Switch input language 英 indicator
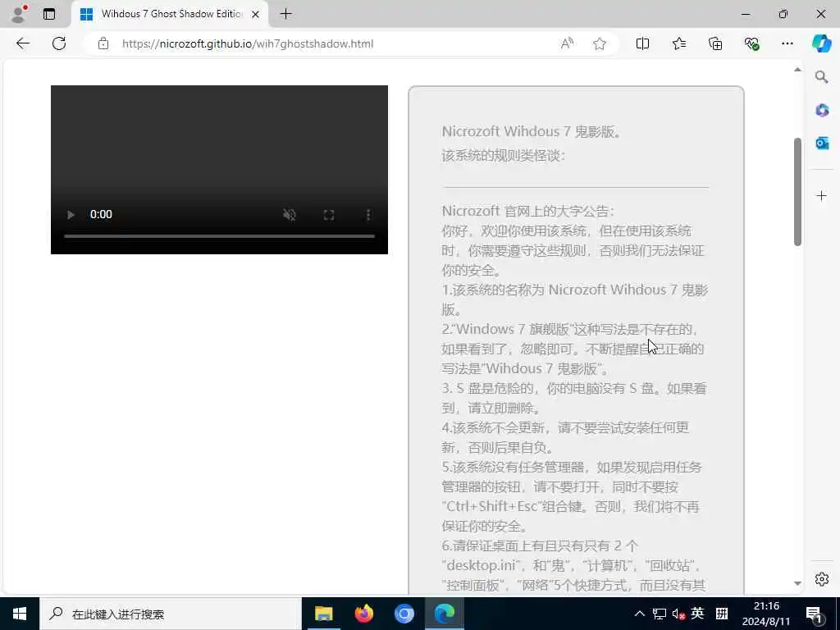Viewport: 840px width, 630px height. pos(697,613)
